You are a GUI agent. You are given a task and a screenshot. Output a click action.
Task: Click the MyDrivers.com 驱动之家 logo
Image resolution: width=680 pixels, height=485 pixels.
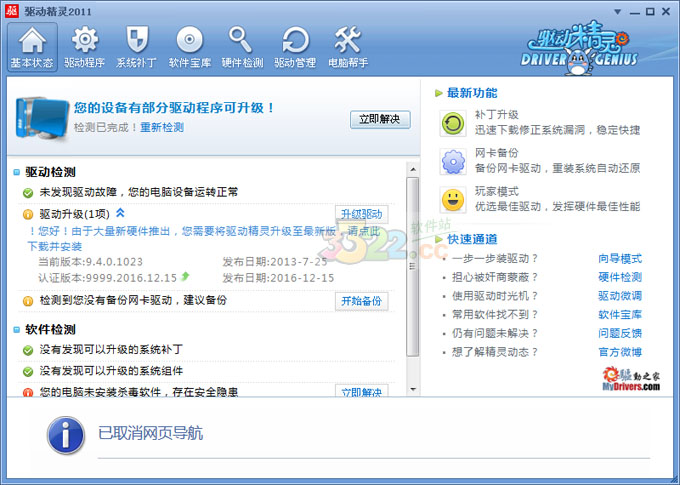(x=631, y=379)
